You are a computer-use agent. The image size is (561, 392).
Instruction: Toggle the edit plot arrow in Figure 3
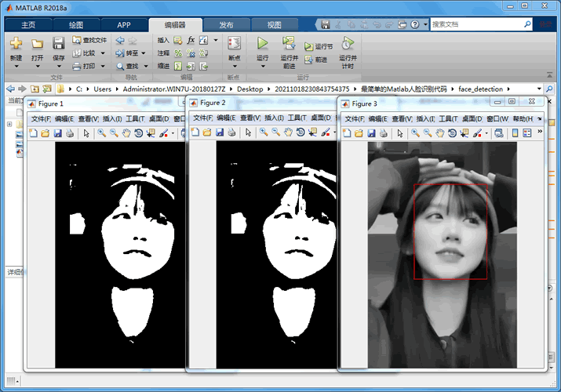[401, 133]
